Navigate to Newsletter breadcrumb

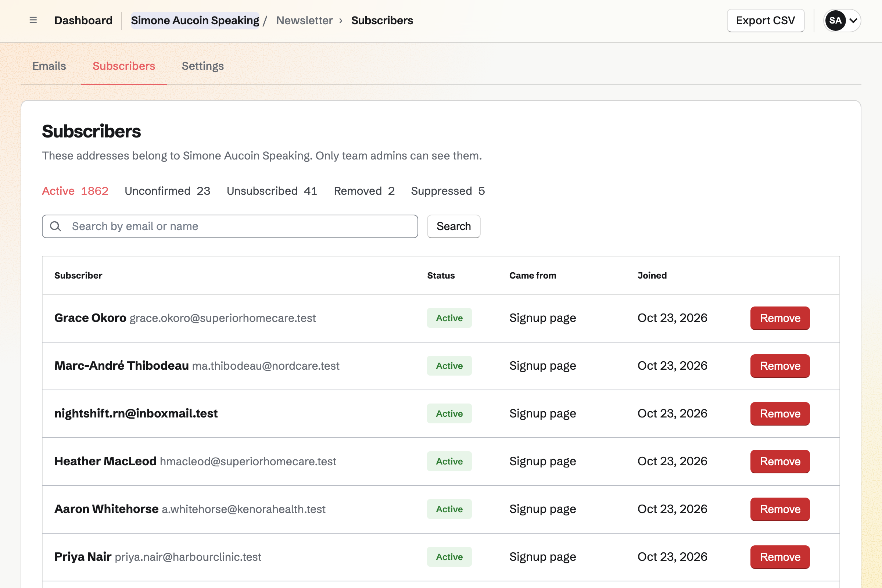tap(305, 20)
